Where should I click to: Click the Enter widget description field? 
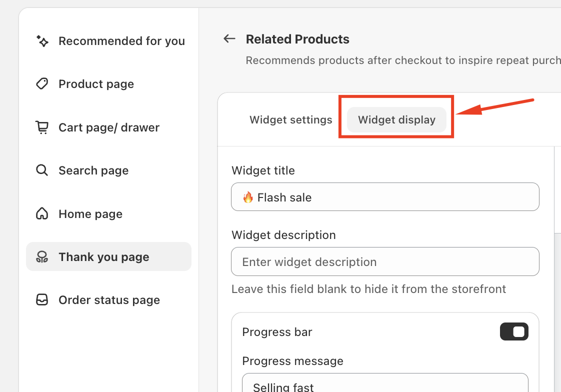point(385,261)
